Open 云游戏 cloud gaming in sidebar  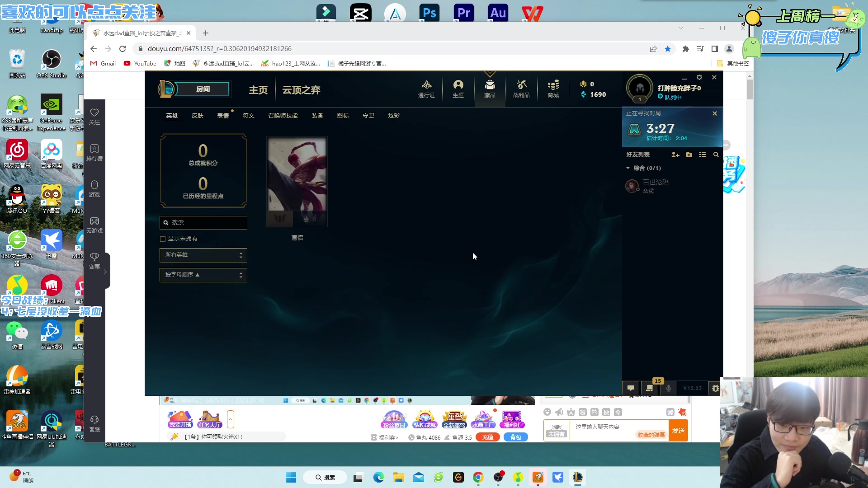[x=94, y=225]
